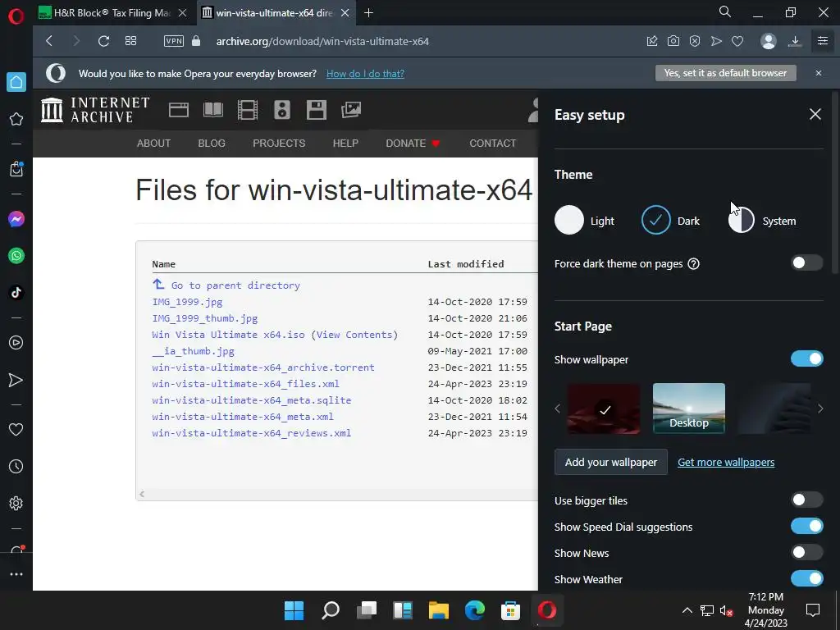Viewport: 840px width, 630px height.
Task: Open Speed Dial grid icon
Action: (x=130, y=41)
